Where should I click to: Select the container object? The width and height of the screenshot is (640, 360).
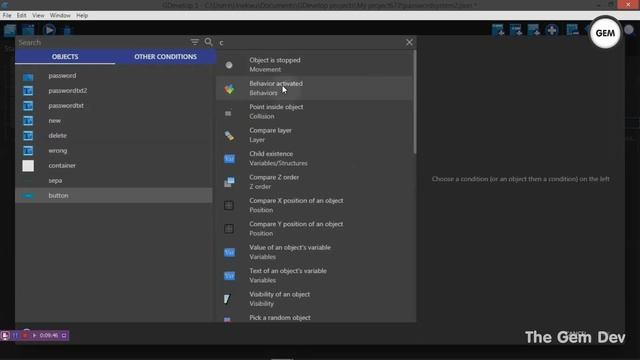click(114, 166)
